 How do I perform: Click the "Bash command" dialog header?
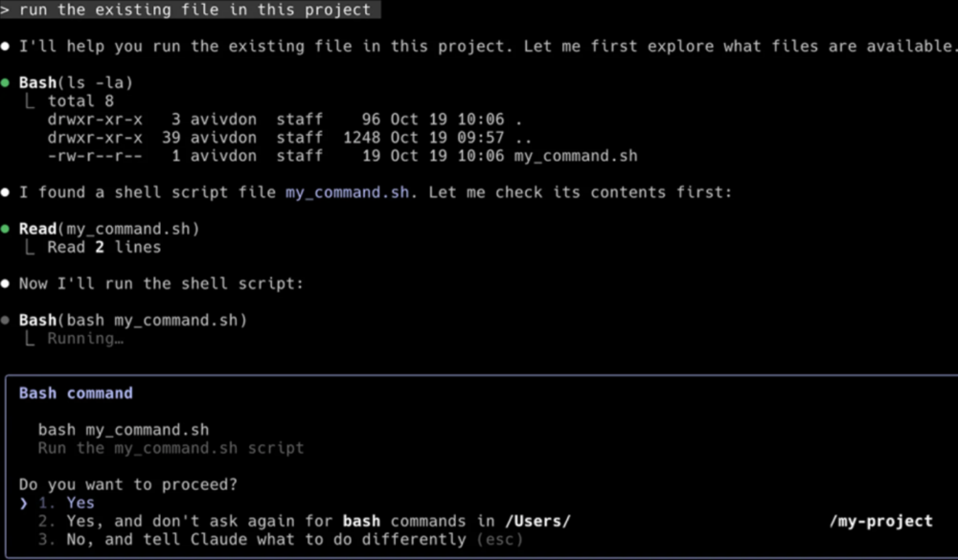click(76, 392)
